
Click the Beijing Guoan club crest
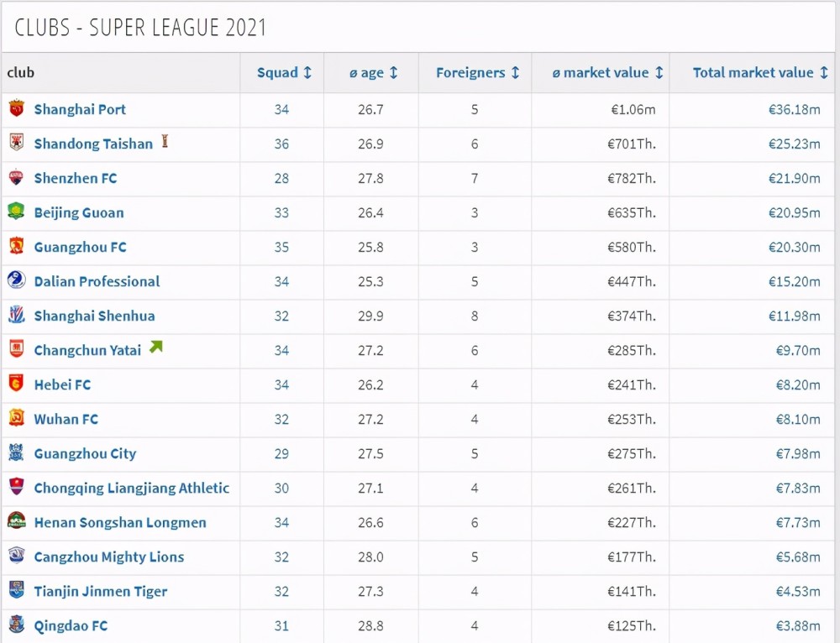(17, 212)
